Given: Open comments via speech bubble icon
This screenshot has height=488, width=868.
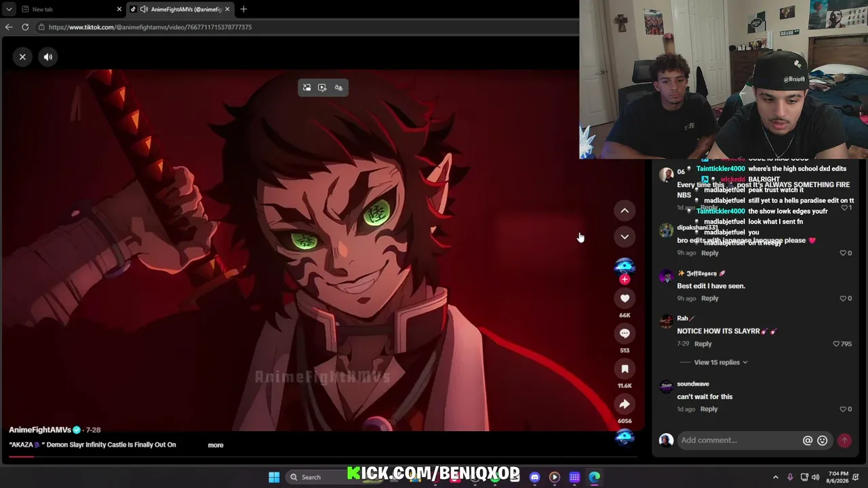Looking at the screenshot, I should pyautogui.click(x=625, y=333).
